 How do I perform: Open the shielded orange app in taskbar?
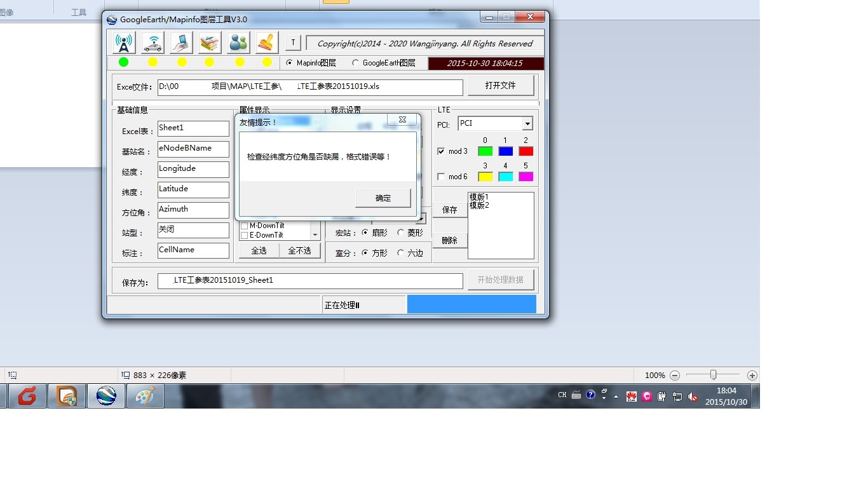click(x=67, y=396)
